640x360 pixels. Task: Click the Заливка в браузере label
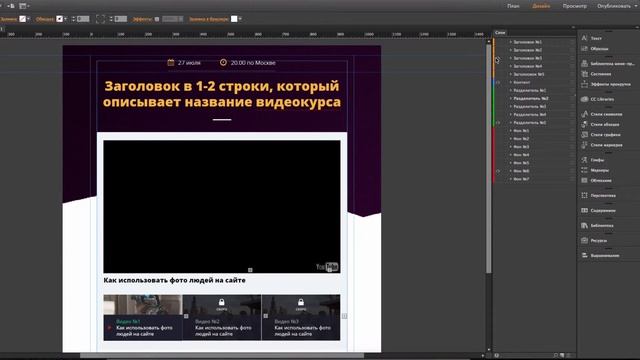tap(209, 19)
